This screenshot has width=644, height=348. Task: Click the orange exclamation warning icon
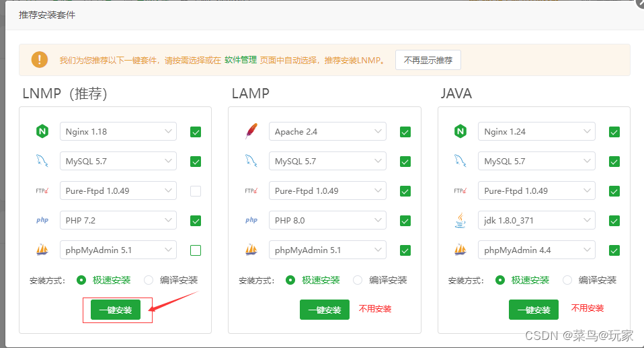click(x=40, y=60)
